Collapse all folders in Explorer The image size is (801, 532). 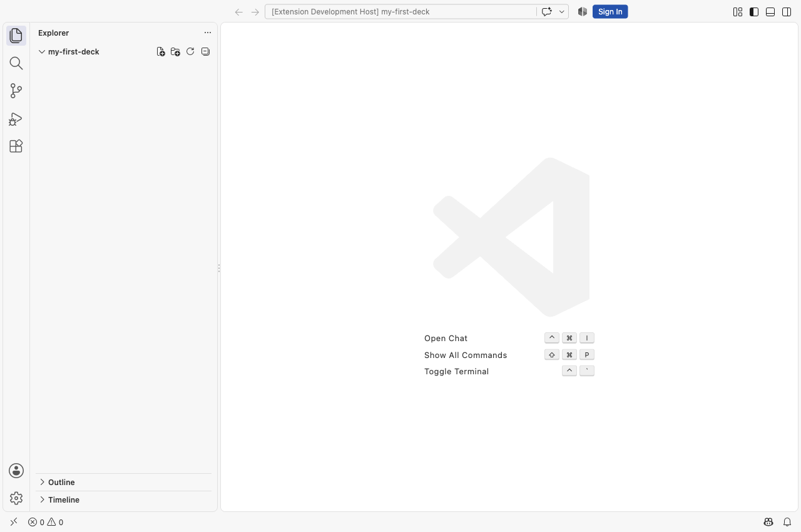click(205, 52)
